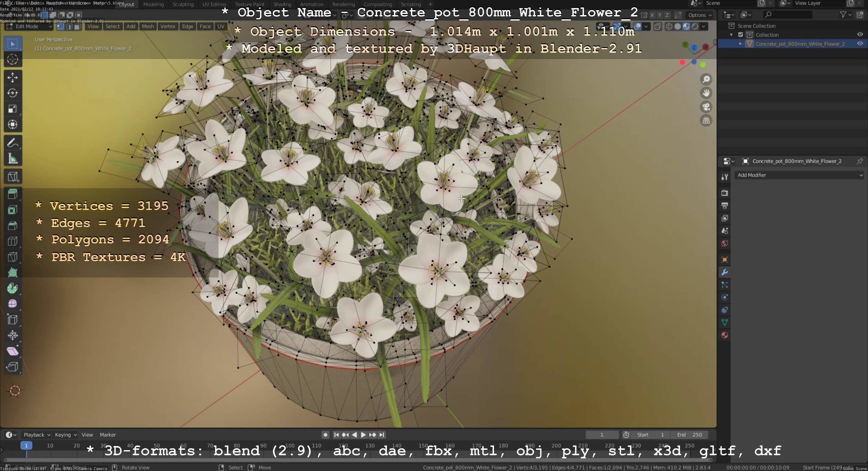The width and height of the screenshot is (868, 471).
Task: Choose the Shrink/Fatten tool
Action: click(13, 335)
